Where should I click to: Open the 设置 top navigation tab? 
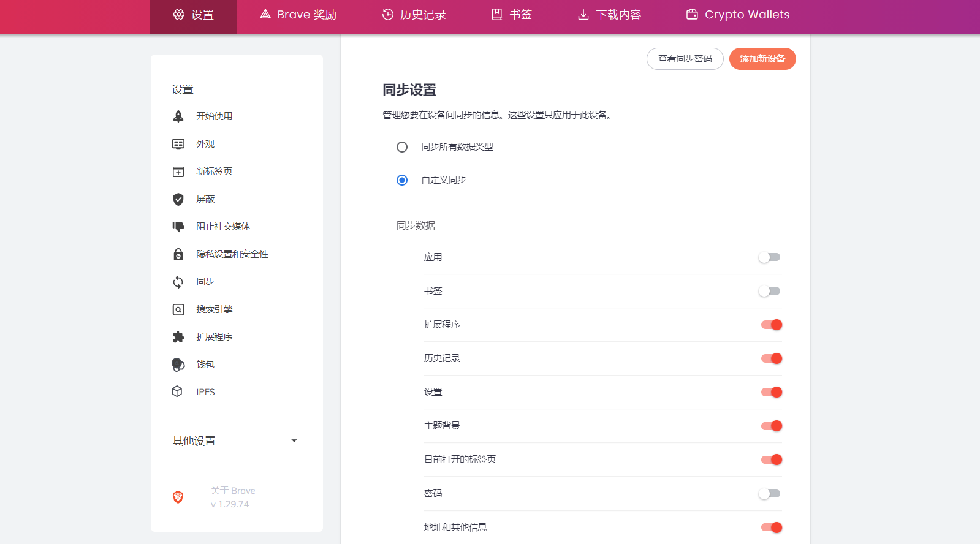tap(193, 17)
